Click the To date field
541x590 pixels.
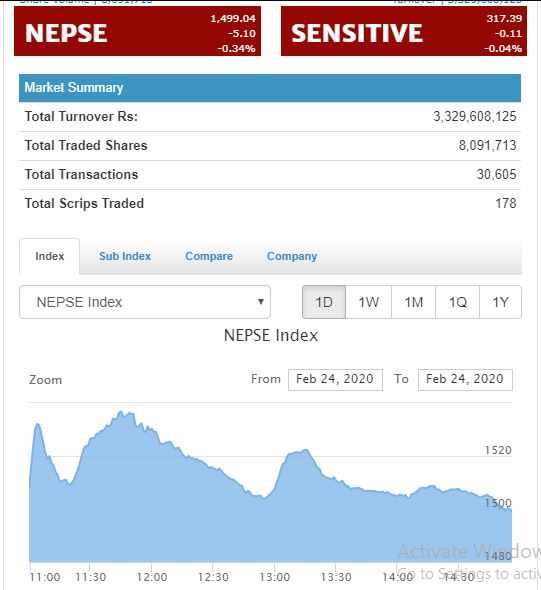click(x=465, y=379)
